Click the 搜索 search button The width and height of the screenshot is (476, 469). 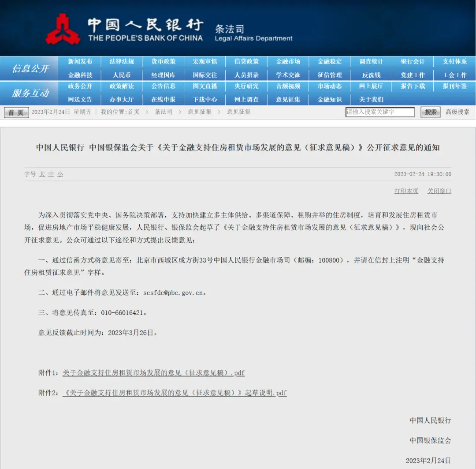coord(431,112)
